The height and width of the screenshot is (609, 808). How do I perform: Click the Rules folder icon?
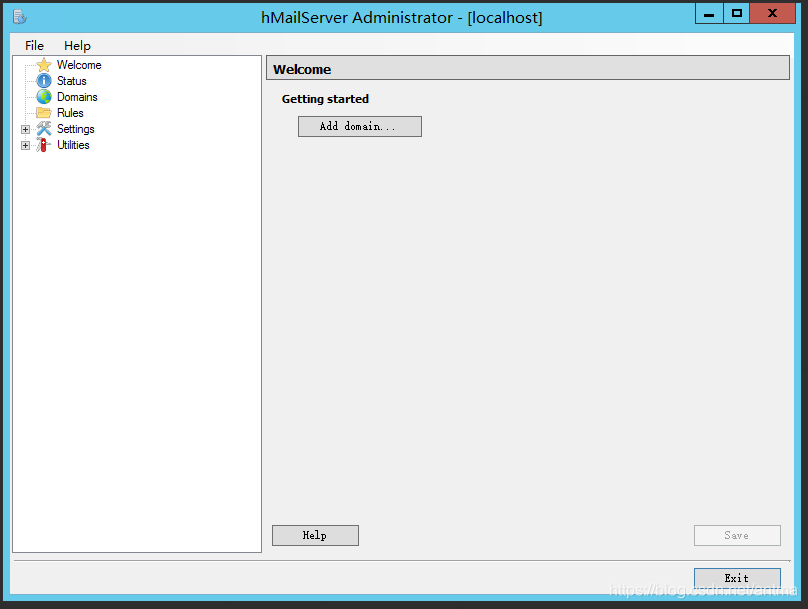(44, 113)
